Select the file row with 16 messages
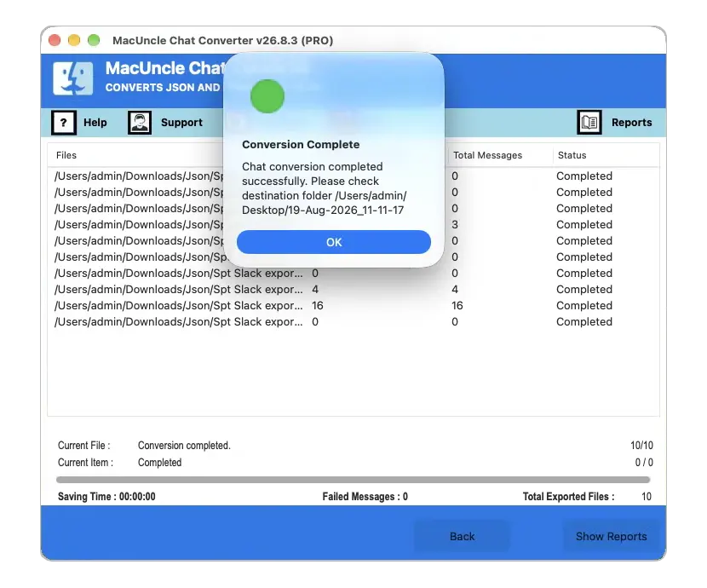This screenshot has width=707, height=588. [x=353, y=306]
